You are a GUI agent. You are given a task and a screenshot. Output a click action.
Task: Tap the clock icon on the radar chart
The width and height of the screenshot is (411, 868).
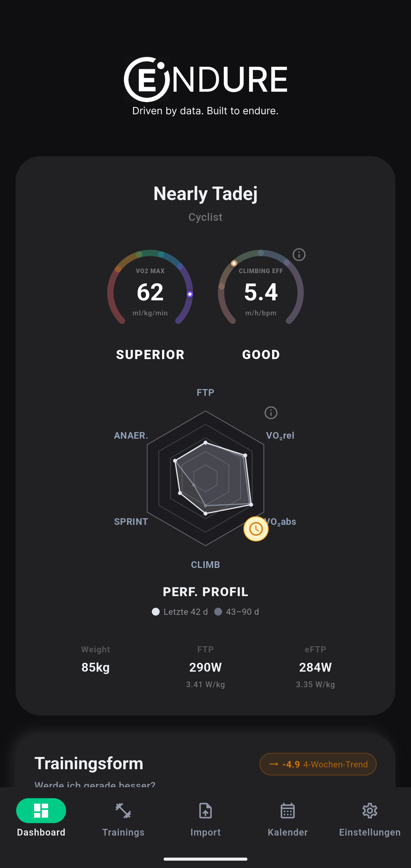tap(256, 529)
